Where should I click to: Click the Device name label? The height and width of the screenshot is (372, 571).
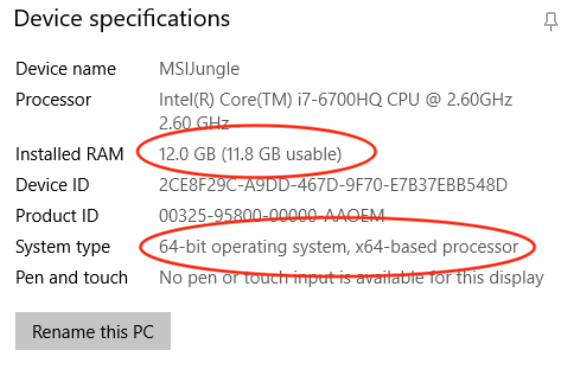point(66,69)
